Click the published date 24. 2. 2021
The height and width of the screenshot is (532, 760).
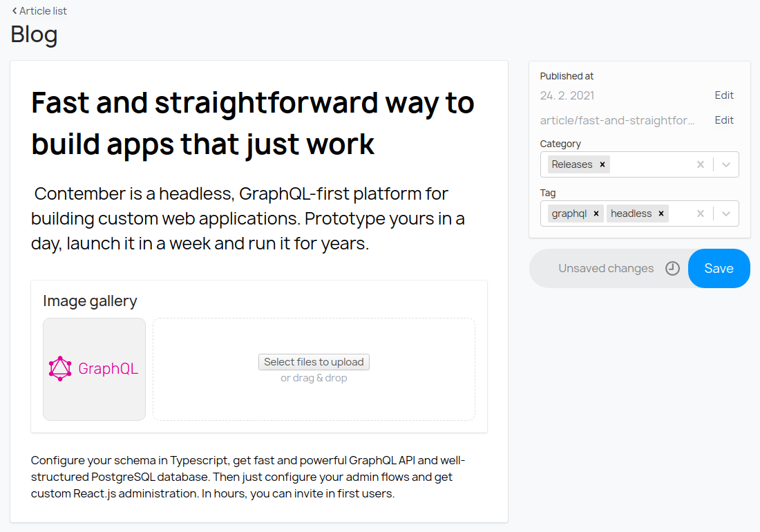click(x=567, y=95)
